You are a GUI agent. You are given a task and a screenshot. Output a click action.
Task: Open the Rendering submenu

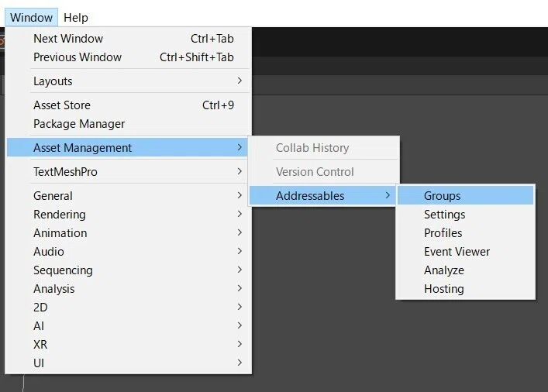point(128,214)
